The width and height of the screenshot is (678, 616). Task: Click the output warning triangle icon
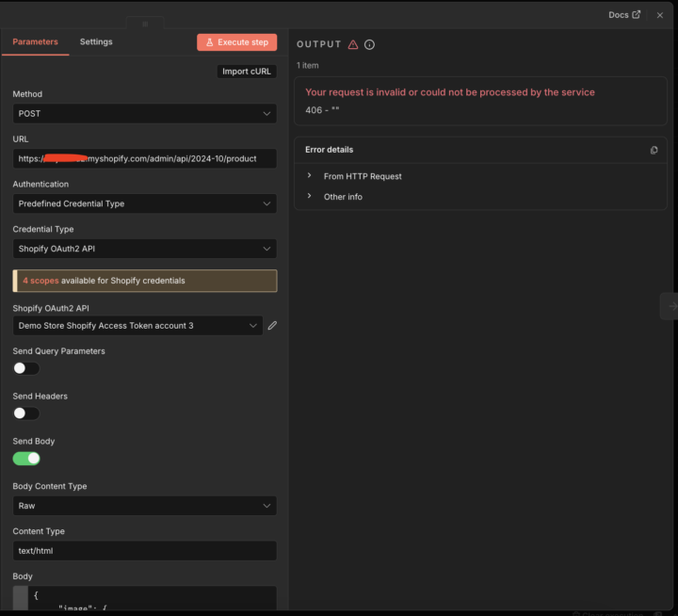click(353, 44)
